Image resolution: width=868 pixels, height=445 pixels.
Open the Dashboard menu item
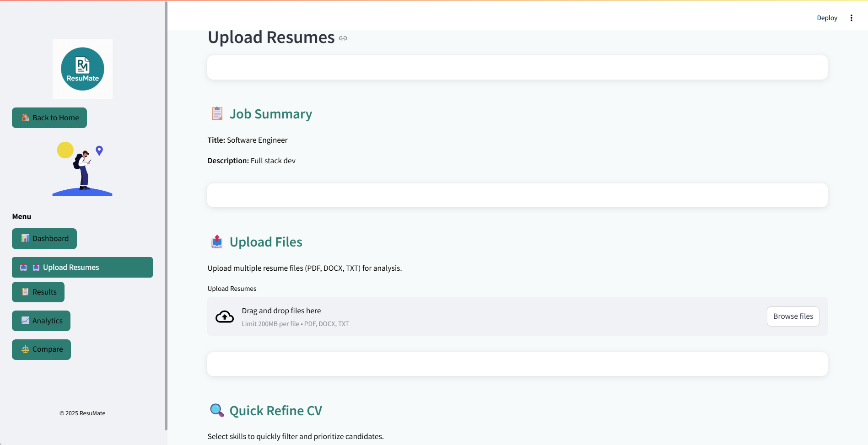click(x=44, y=239)
